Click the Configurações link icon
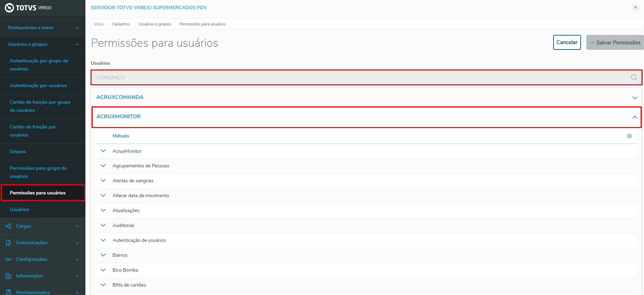Screen dimensions: 644x295 point(8,259)
